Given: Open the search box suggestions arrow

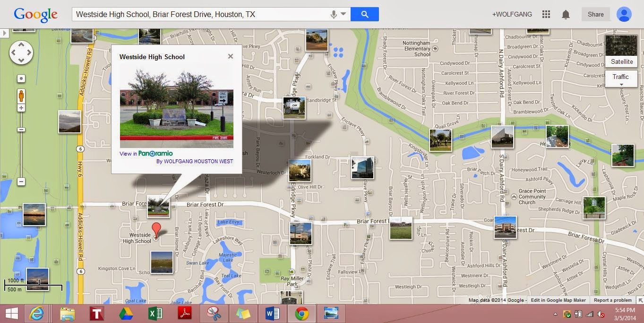Looking at the screenshot, I should click(343, 14).
